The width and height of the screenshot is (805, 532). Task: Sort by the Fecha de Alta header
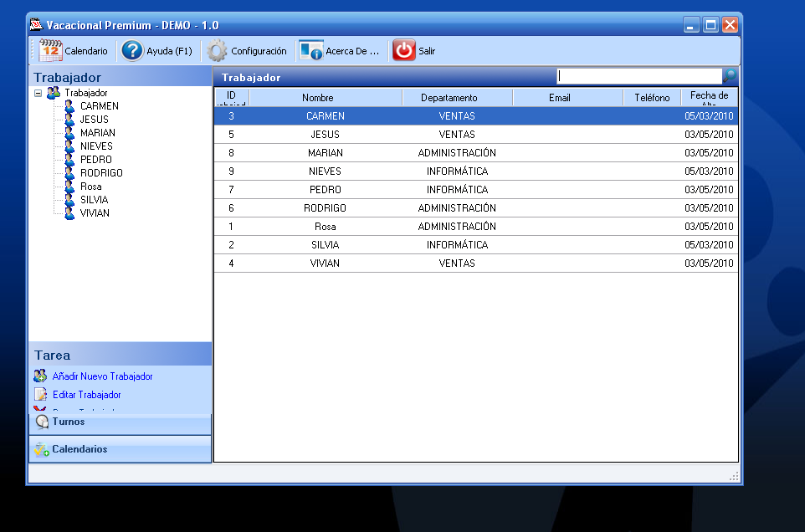[710, 97]
